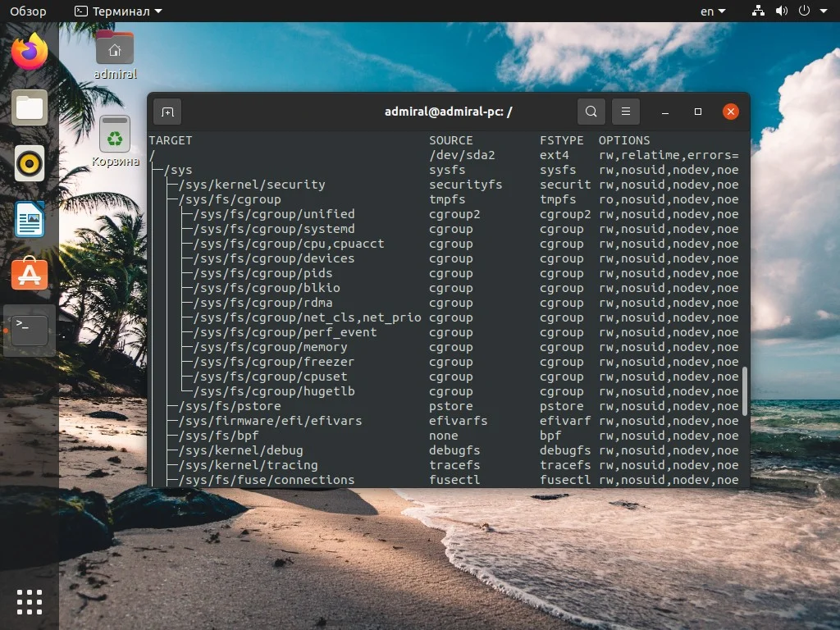Launch Firefox from the dock

point(29,51)
